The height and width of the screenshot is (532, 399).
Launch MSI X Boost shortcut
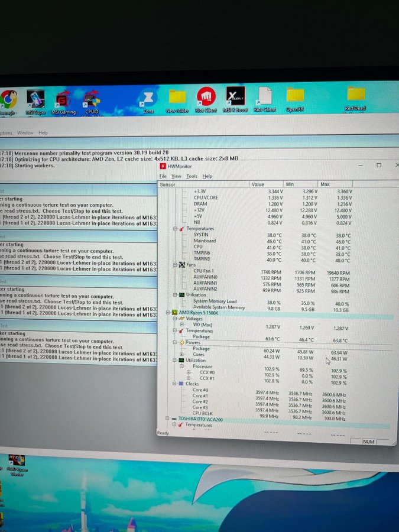point(235,96)
